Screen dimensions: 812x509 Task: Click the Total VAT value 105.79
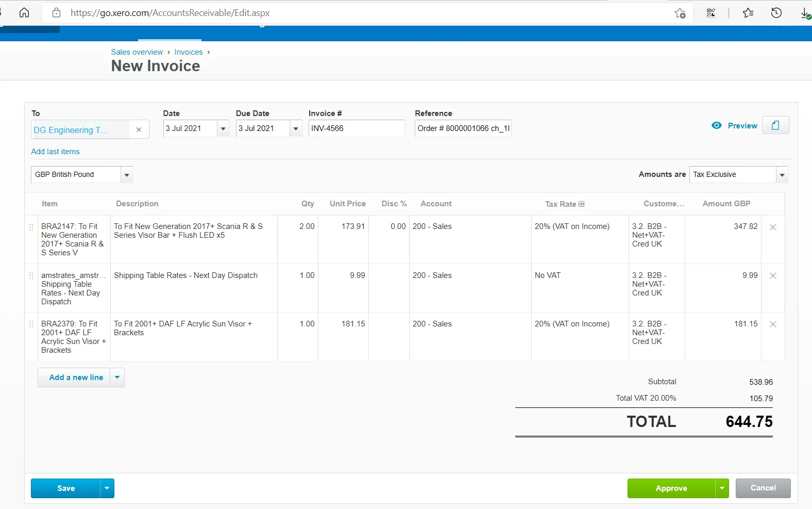[761, 399]
